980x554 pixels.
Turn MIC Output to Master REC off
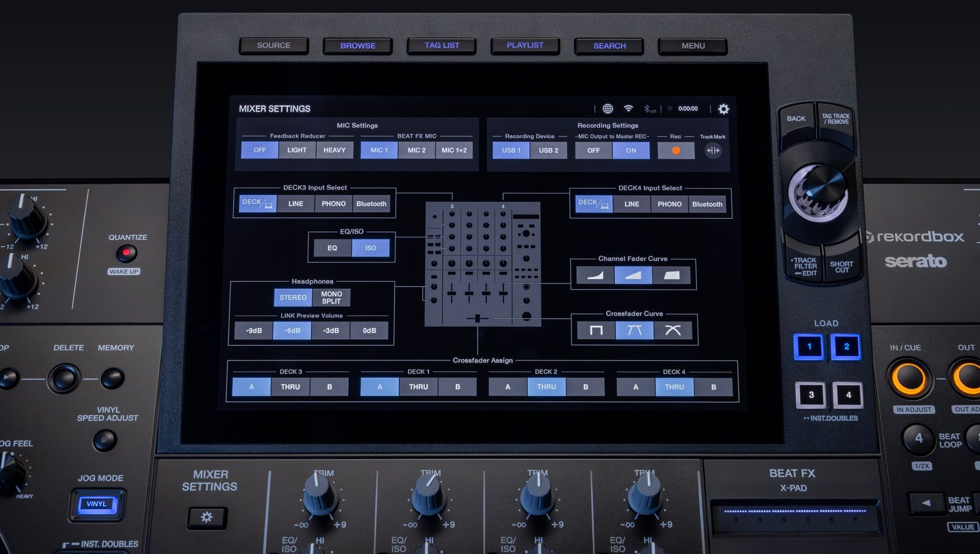coord(593,150)
